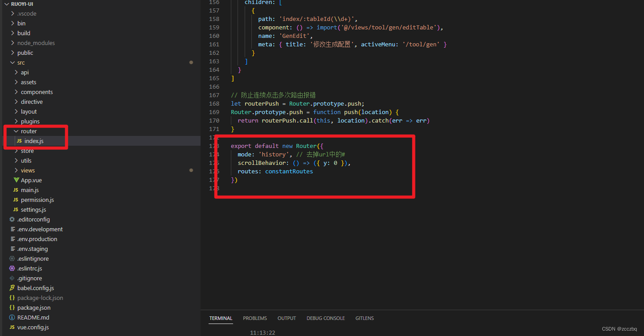Click the Babel icon of babel.config.js

click(12, 288)
